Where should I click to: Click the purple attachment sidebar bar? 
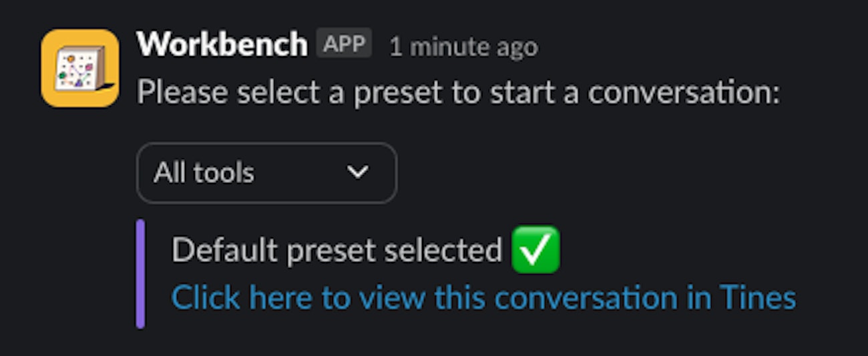click(140, 274)
